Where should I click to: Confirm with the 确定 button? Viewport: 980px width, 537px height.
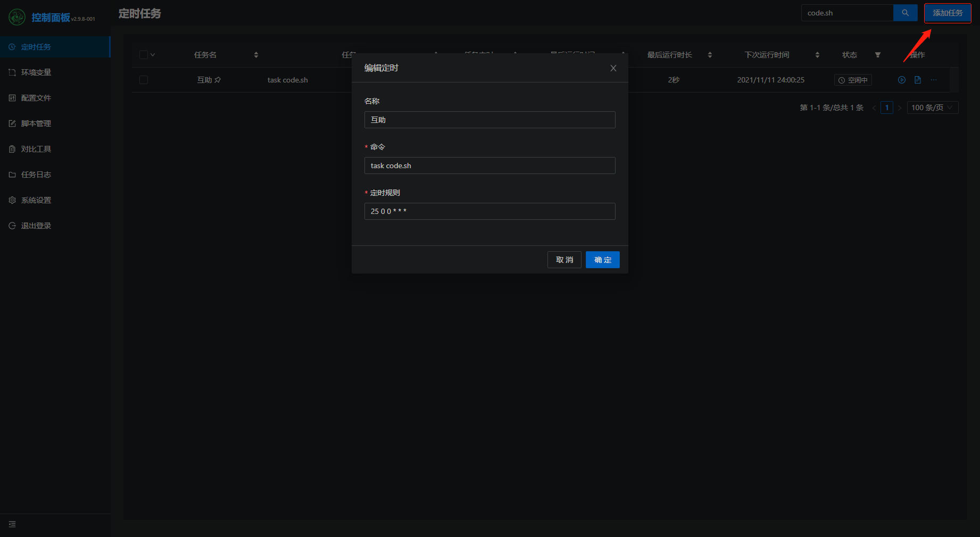603,260
